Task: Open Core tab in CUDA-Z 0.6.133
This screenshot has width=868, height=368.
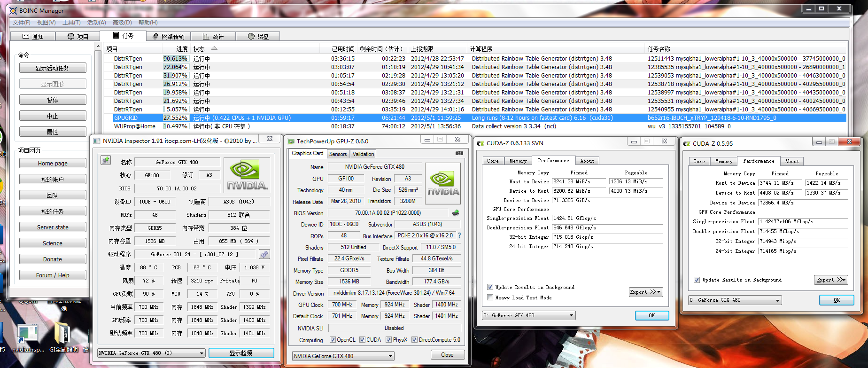Action: click(493, 161)
